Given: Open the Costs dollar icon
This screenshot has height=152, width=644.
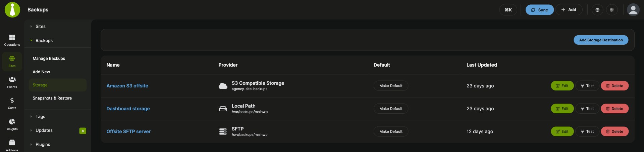Looking at the screenshot, I should 12,104.
